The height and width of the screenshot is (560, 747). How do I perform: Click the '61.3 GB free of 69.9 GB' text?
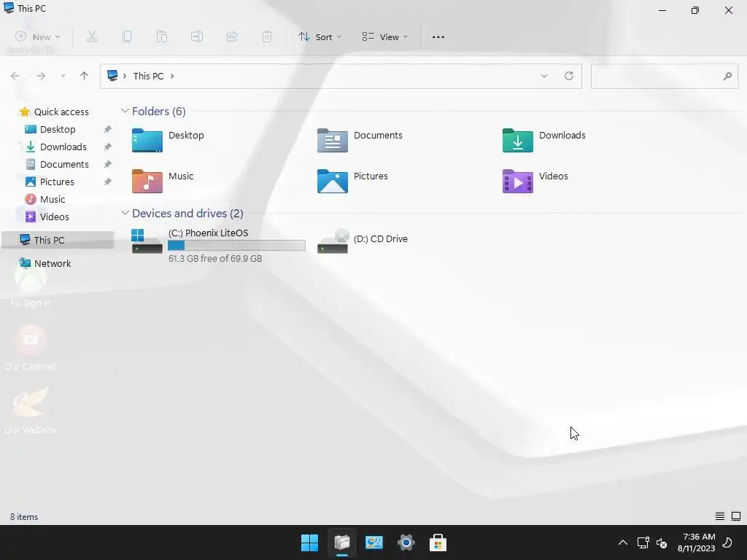pos(215,259)
